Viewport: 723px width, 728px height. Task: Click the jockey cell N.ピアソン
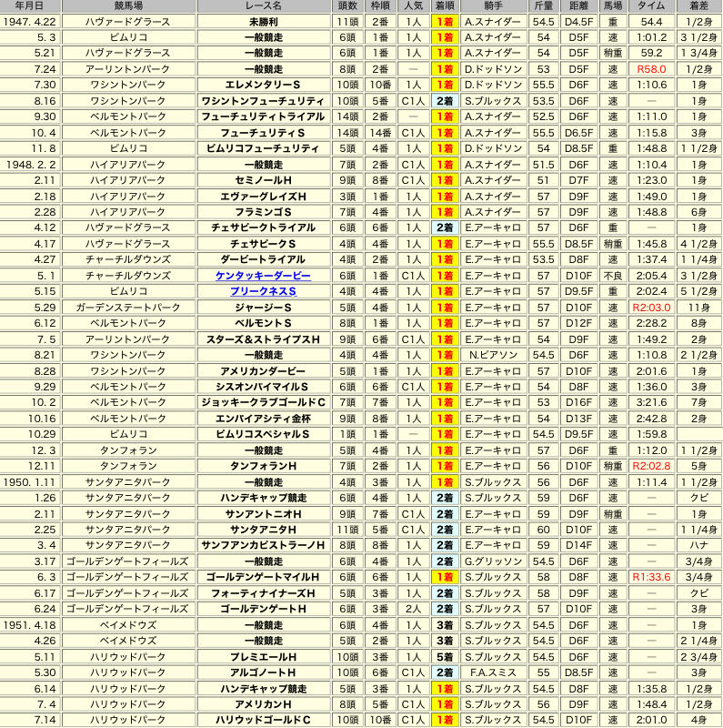(493, 355)
